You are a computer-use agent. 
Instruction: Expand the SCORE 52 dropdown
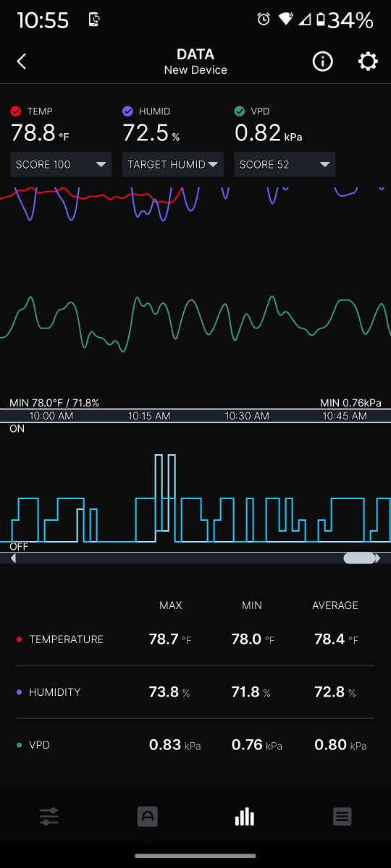(285, 164)
